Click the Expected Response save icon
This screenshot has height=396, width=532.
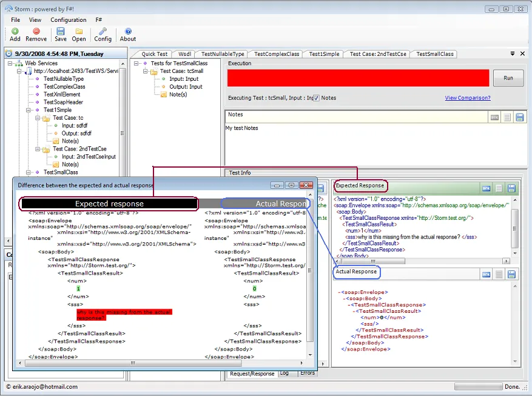point(511,188)
